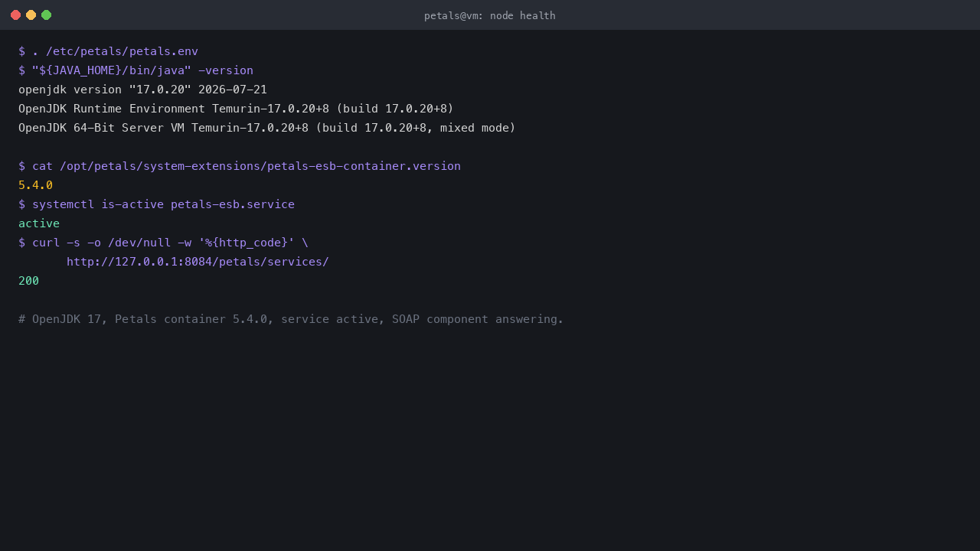
Task: Select the 'openjdk version "17.0.20"' output line
Action: pyautogui.click(x=142, y=90)
